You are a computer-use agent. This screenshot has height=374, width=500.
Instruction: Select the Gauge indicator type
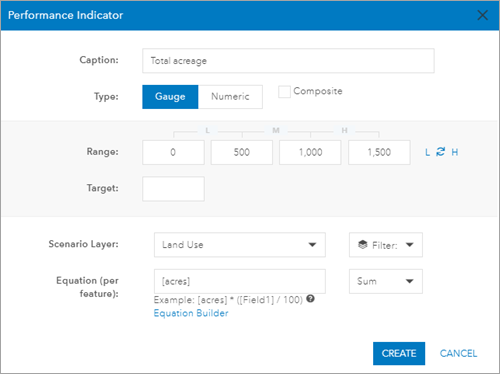pos(170,97)
